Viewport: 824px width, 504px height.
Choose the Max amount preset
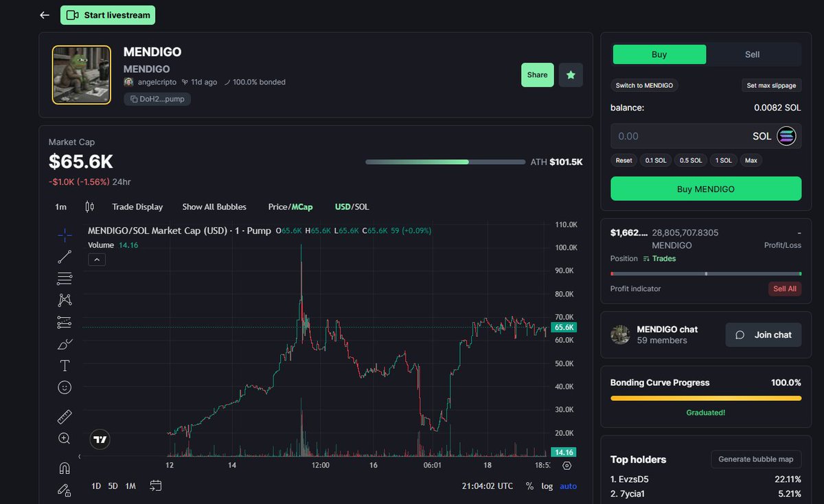751,160
